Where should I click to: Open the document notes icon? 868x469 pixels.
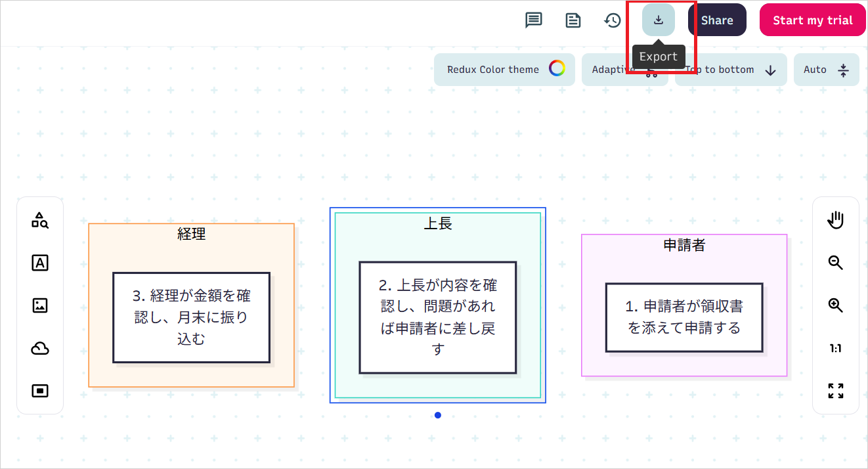573,20
